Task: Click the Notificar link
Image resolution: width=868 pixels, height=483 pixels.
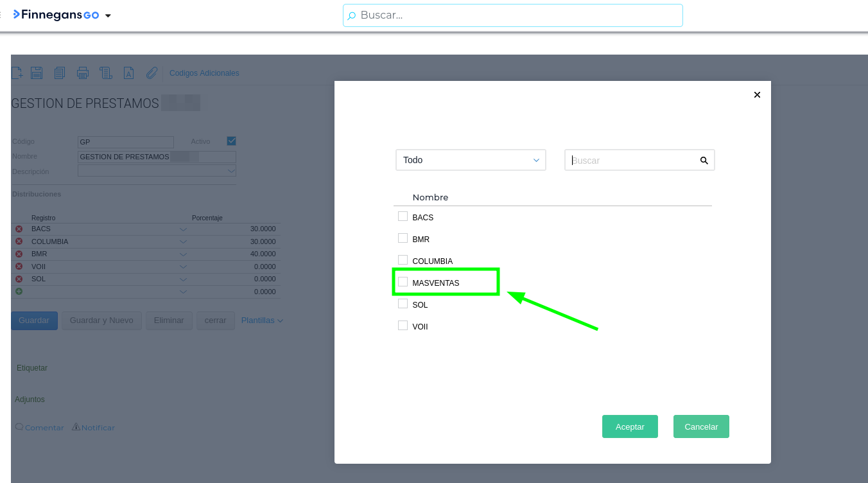Action: pyautogui.click(x=98, y=428)
